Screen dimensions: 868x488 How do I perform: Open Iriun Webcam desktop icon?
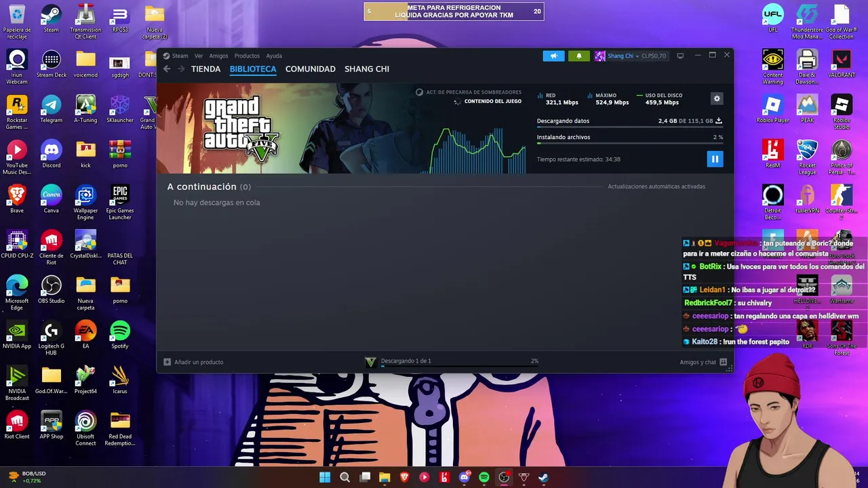(x=17, y=67)
